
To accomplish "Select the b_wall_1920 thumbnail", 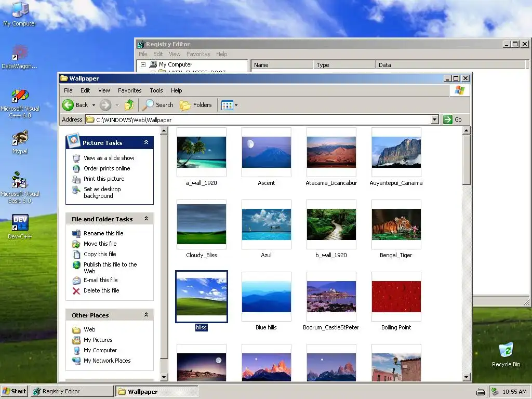I will point(331,224).
